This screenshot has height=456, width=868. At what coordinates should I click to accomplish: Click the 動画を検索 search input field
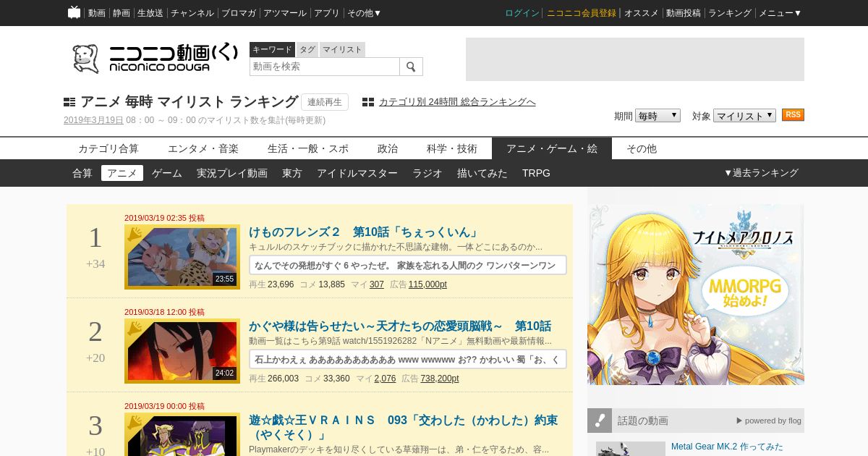click(x=325, y=67)
